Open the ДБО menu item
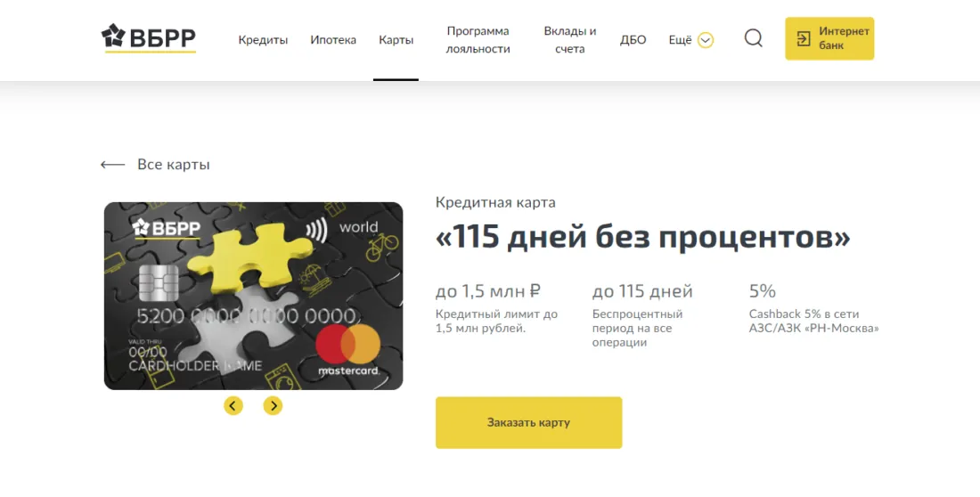This screenshot has width=980, height=497. point(633,40)
